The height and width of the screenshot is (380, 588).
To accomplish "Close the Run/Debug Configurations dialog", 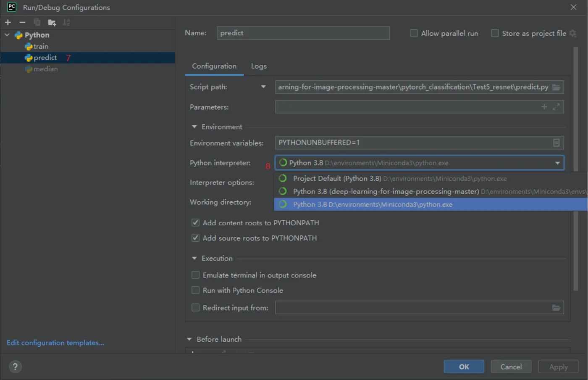I will (x=573, y=7).
